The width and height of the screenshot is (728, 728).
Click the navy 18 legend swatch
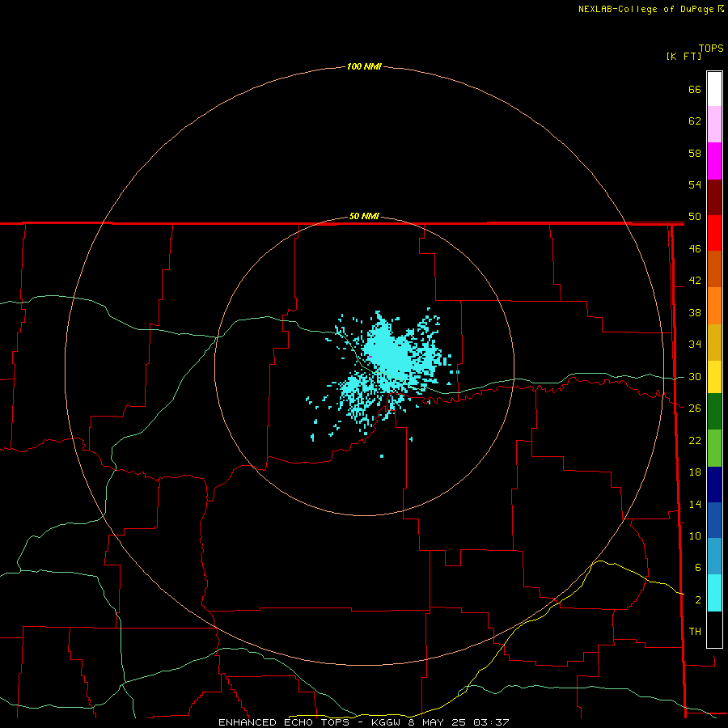(x=714, y=485)
